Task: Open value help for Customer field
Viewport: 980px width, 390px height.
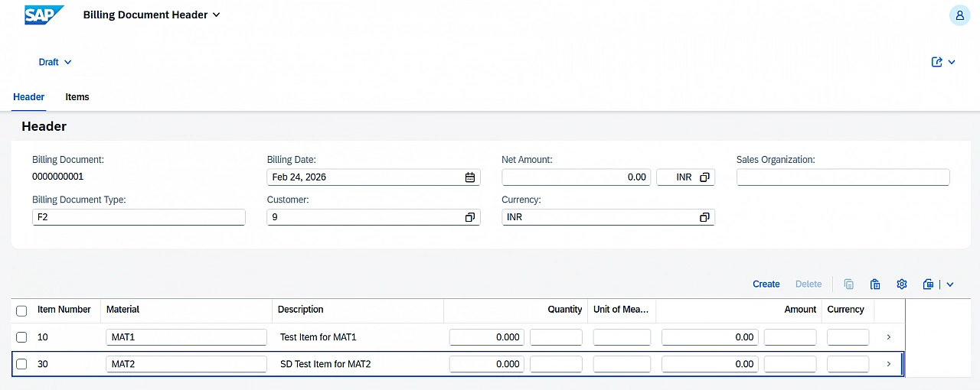Action: point(470,217)
